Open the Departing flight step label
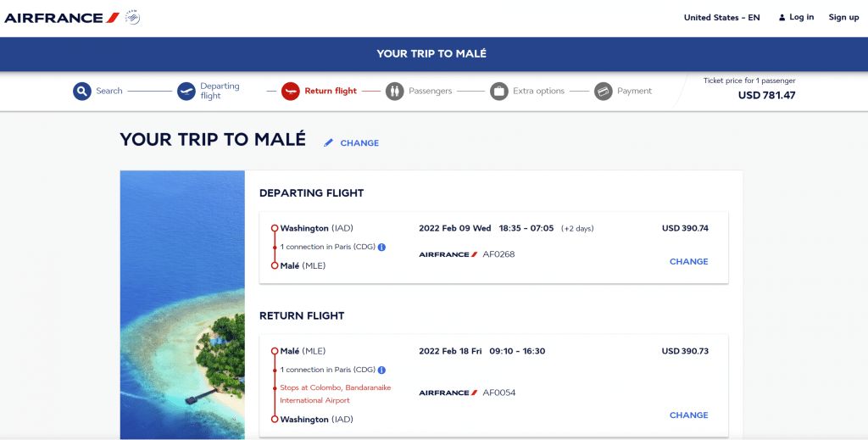Screen dimensions: 868x440 point(220,91)
